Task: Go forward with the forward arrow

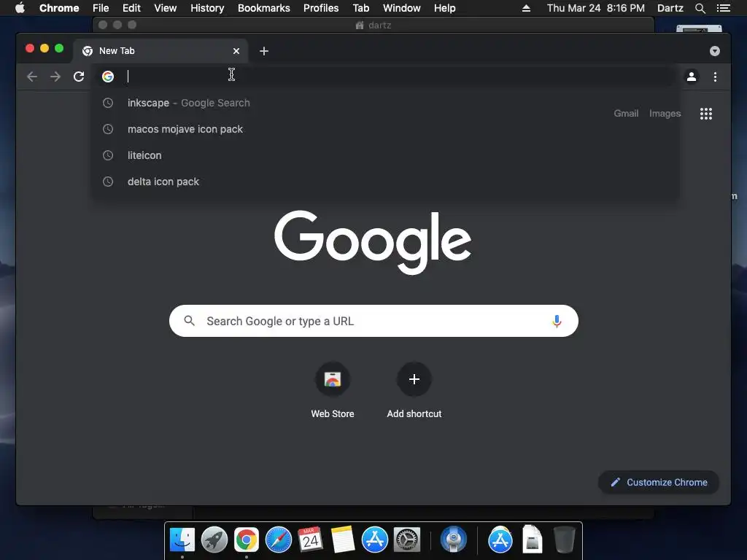Action: (55, 77)
